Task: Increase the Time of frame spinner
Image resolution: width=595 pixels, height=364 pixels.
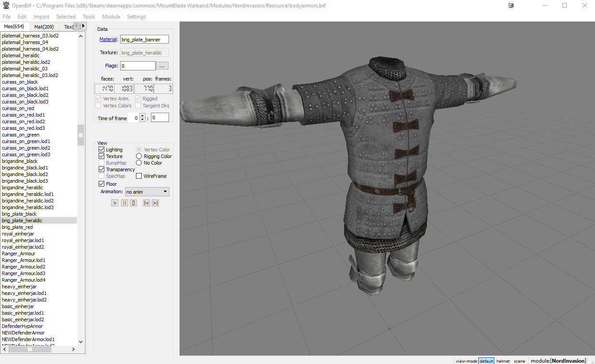Action: [142, 116]
